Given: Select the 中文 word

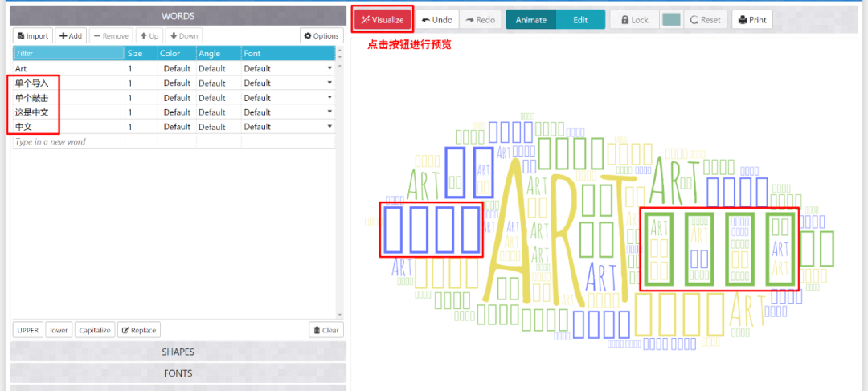Looking at the screenshot, I should [23, 127].
